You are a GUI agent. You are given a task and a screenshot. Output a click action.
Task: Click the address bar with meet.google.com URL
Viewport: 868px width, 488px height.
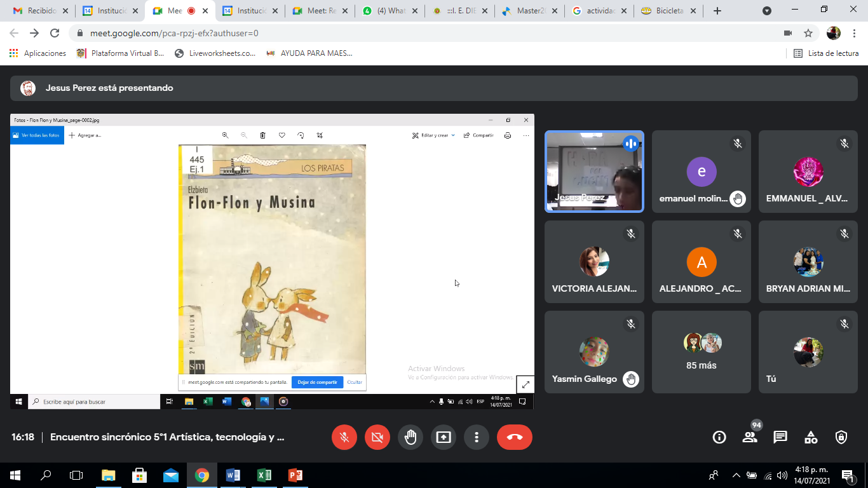click(x=426, y=33)
